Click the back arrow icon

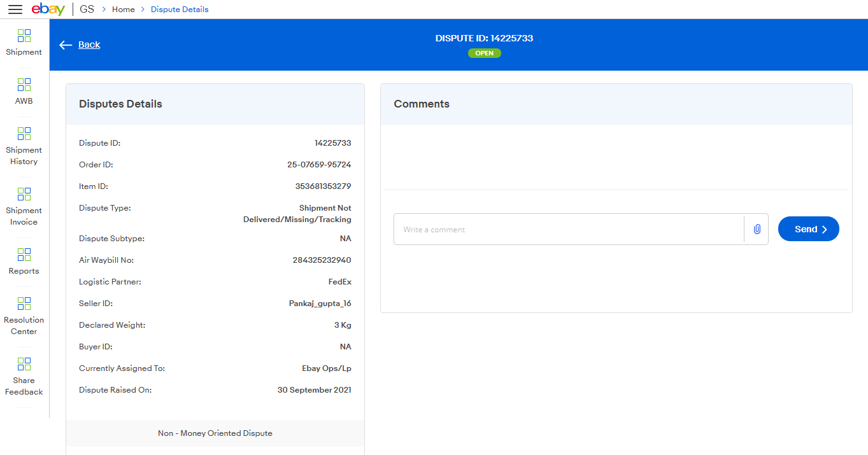click(x=66, y=45)
